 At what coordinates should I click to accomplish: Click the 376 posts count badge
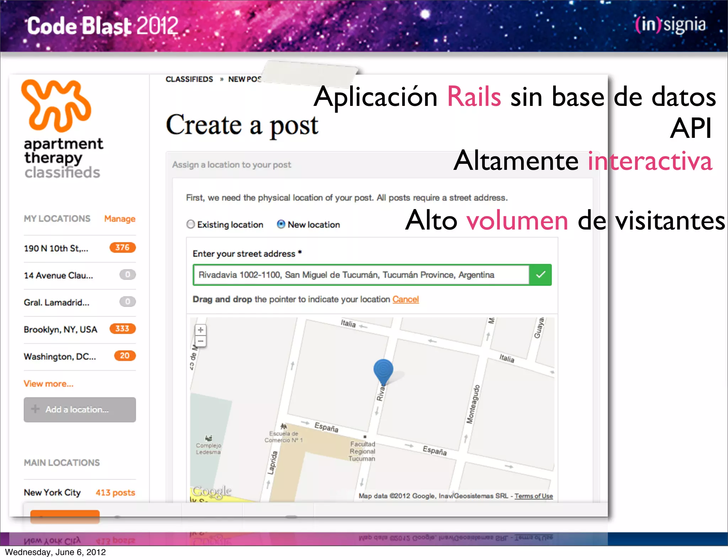click(x=123, y=247)
